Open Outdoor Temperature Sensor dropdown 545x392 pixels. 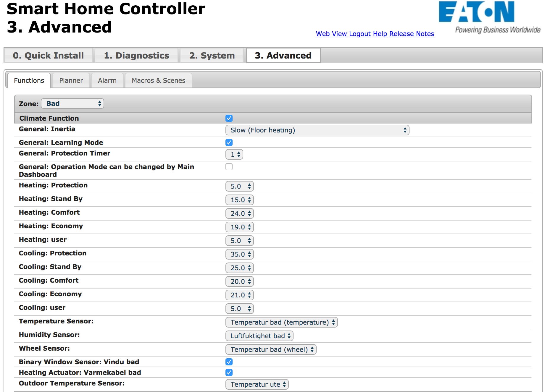[x=257, y=384]
